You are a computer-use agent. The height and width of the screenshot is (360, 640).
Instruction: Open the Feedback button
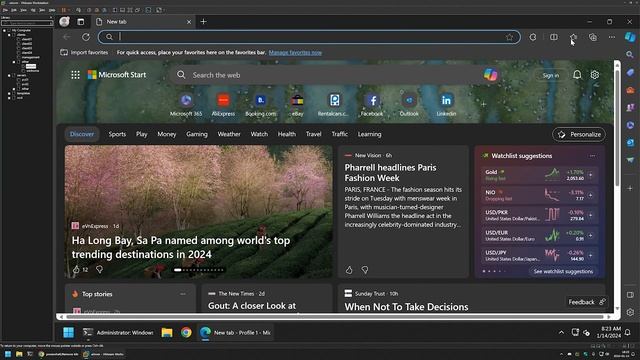pos(586,302)
